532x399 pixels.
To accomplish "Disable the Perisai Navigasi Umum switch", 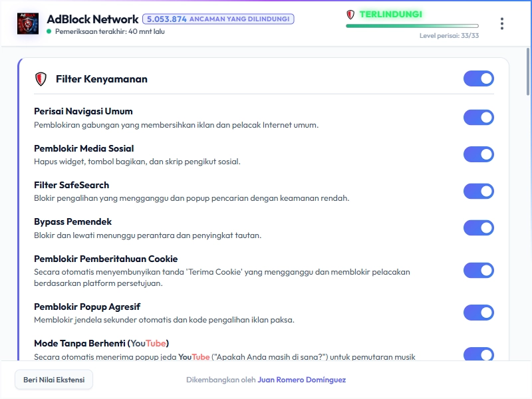I will point(478,118).
